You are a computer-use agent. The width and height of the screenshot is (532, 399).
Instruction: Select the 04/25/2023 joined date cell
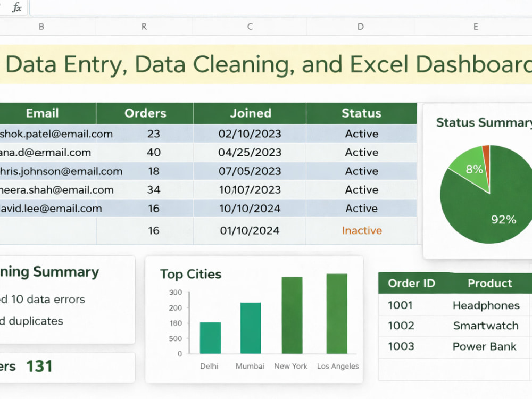(x=250, y=152)
